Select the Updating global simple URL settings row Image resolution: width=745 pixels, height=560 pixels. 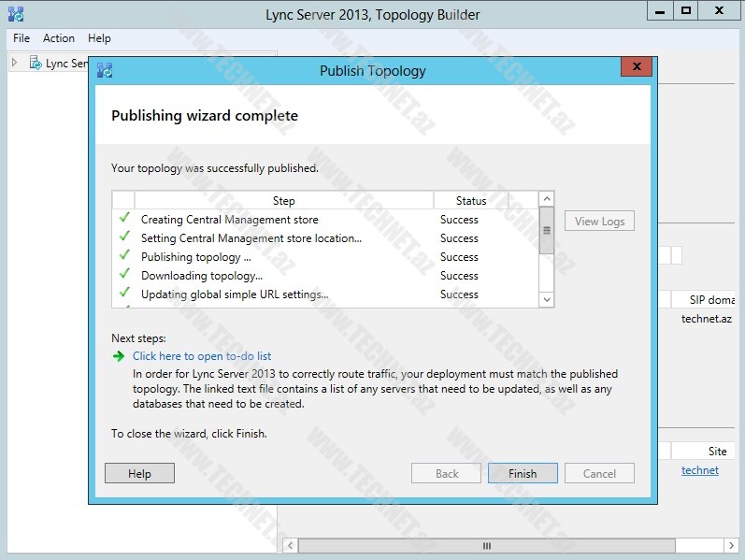tap(325, 294)
